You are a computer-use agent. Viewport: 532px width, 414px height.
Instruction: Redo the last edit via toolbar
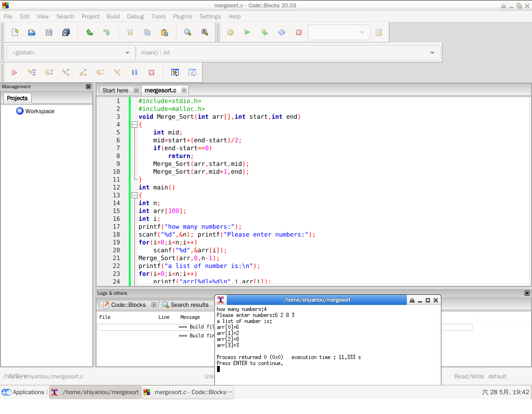(x=107, y=32)
